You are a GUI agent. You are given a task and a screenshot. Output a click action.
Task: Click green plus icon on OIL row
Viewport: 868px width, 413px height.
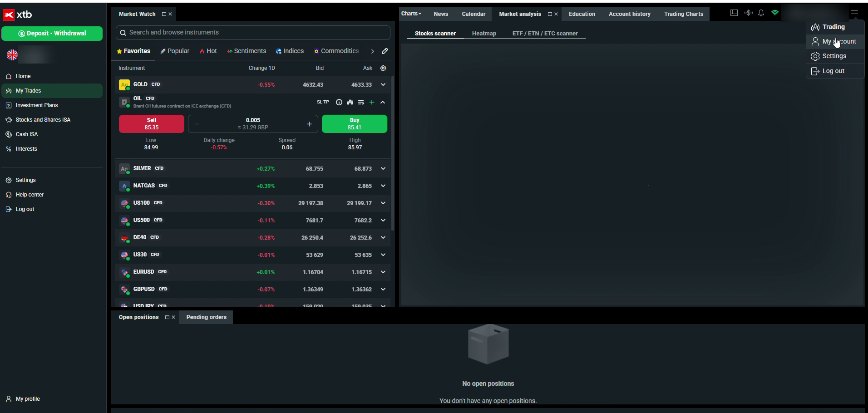372,103
